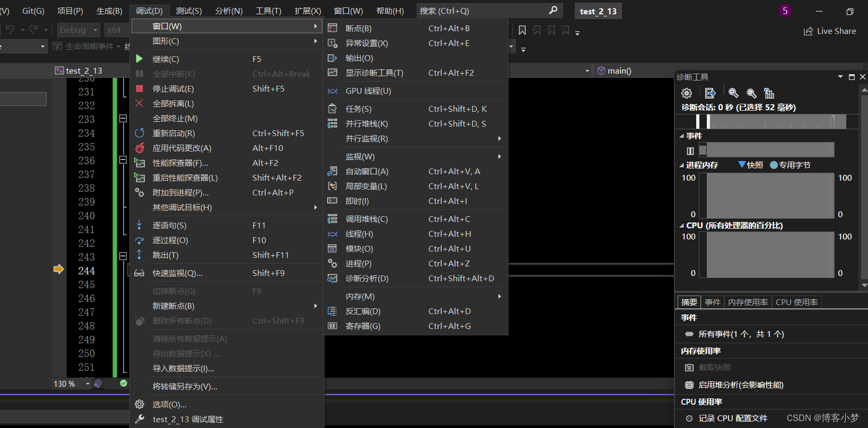
Task: Switch to the 事件 tab in diagnostic tools
Action: pyautogui.click(x=713, y=302)
